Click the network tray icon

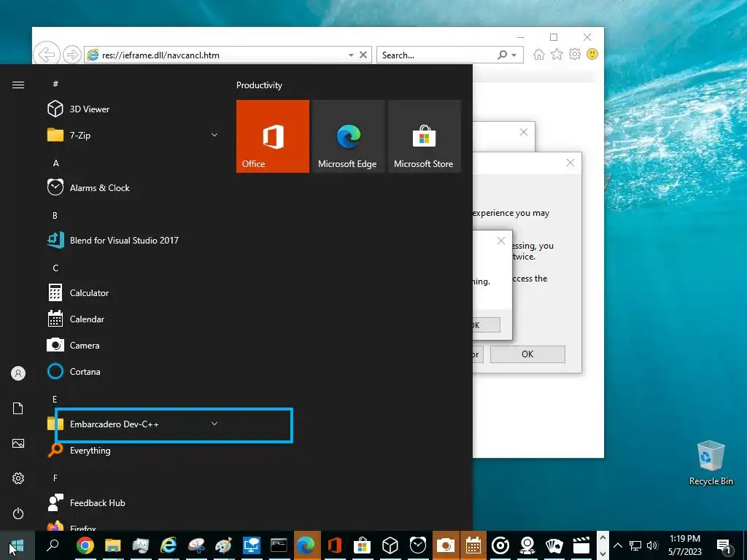(x=635, y=545)
